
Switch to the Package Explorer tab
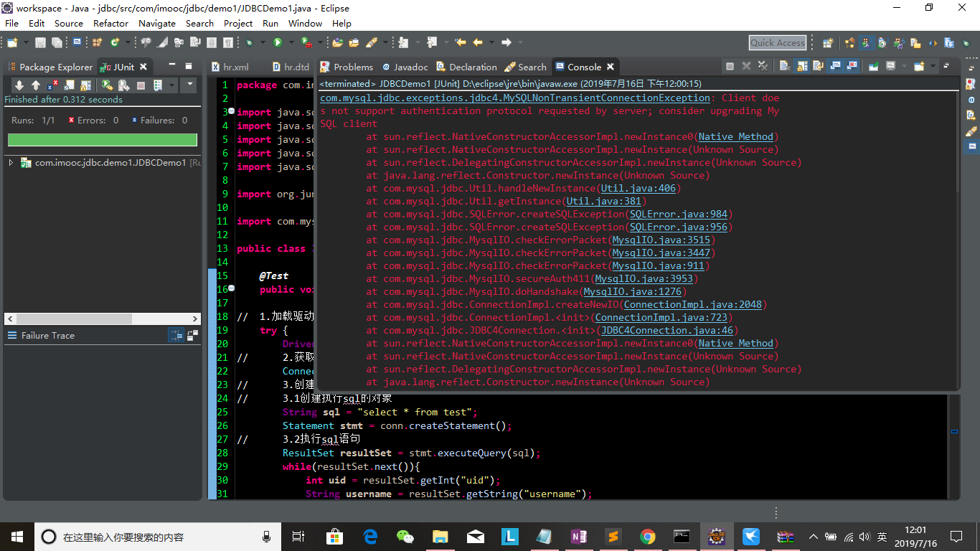click(x=50, y=67)
